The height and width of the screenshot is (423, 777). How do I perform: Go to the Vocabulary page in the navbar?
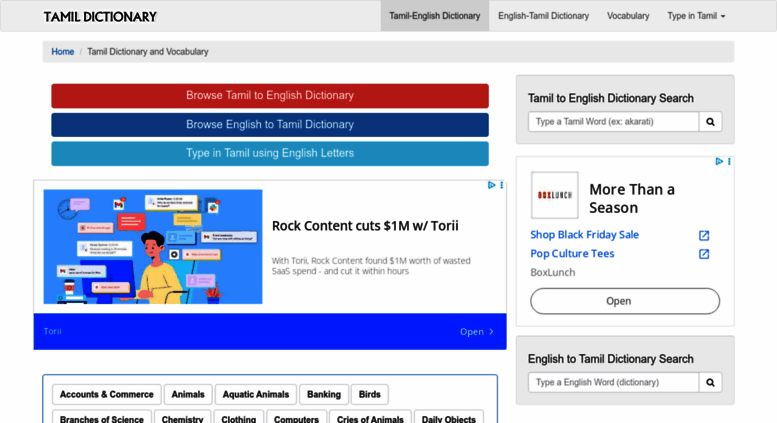click(628, 16)
